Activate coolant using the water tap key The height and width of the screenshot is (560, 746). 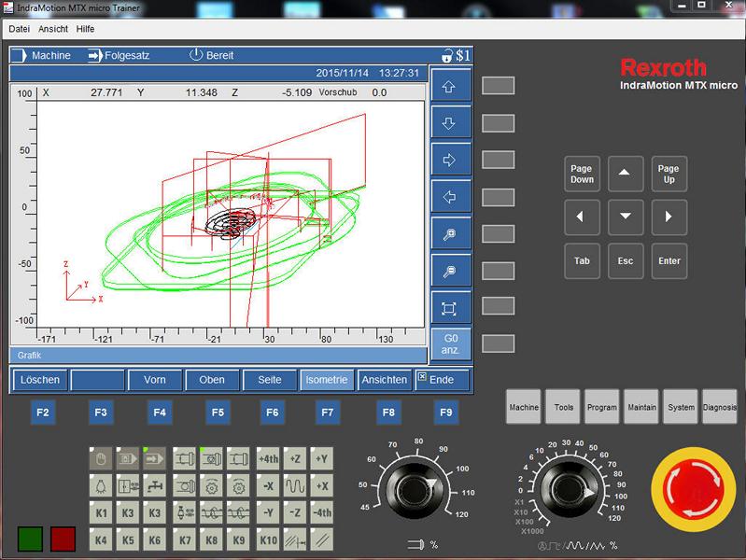(x=155, y=486)
